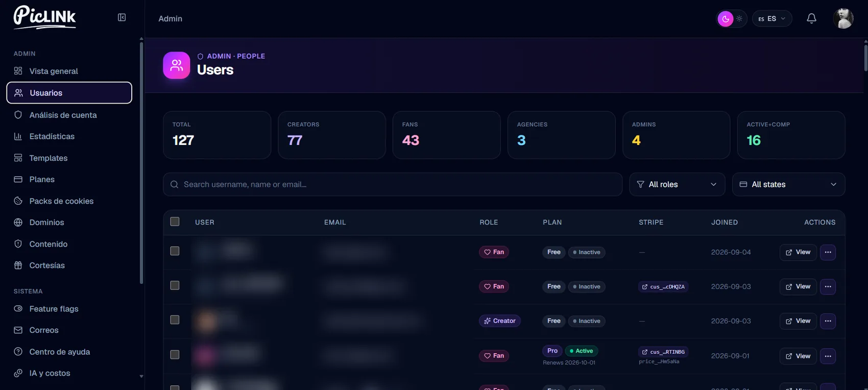Toggle dark mode moon switch
Screen dimensions: 868x390
(725, 18)
